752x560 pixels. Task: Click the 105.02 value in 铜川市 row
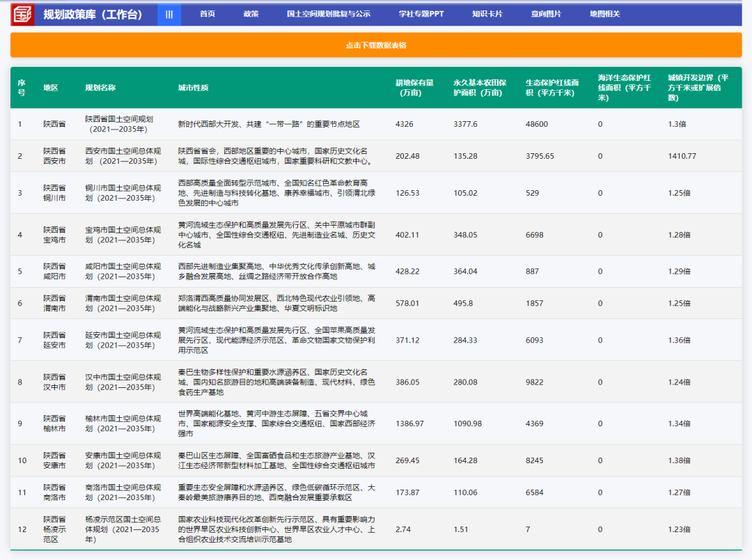465,193
